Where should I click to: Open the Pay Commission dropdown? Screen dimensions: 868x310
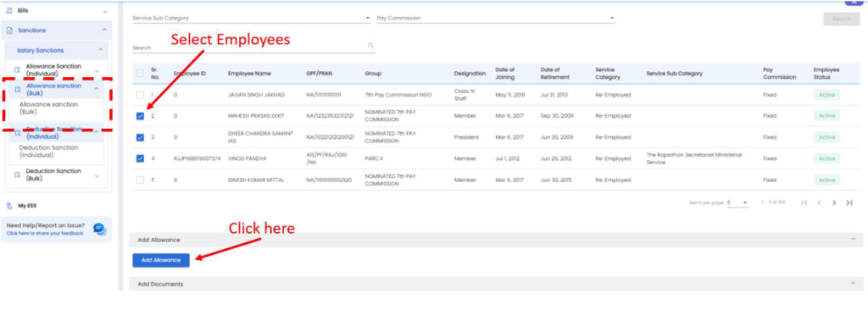tap(496, 19)
